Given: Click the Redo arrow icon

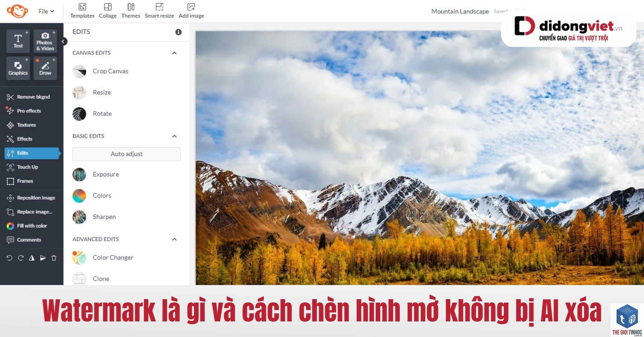Looking at the screenshot, I should click(x=21, y=258).
